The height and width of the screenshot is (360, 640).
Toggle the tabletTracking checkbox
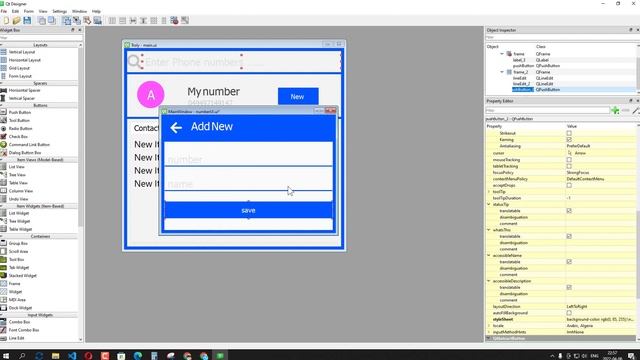[569, 166]
